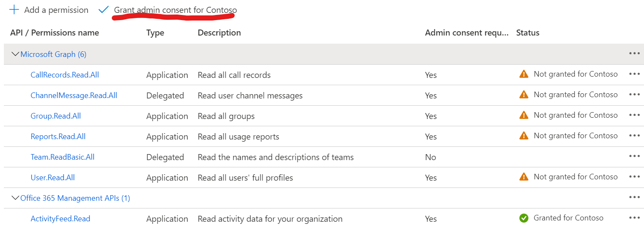
Task: Click 'Yes' admin consent value for User.Read.All
Action: point(431,178)
